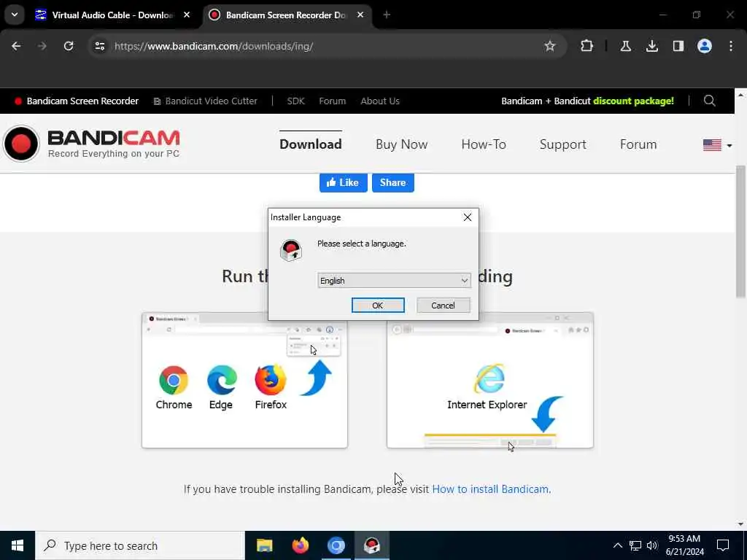Open the browser profile avatar
Image resolution: width=747 pixels, height=560 pixels.
[705, 46]
